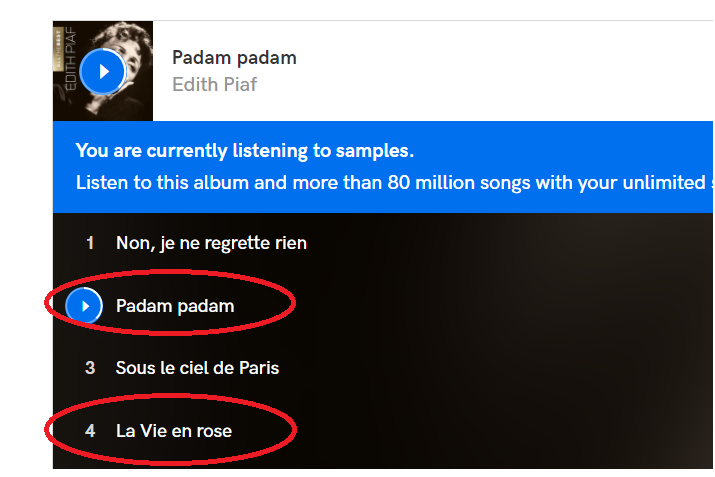
Task: Select "Padam padam" in the track list
Action: (175, 306)
